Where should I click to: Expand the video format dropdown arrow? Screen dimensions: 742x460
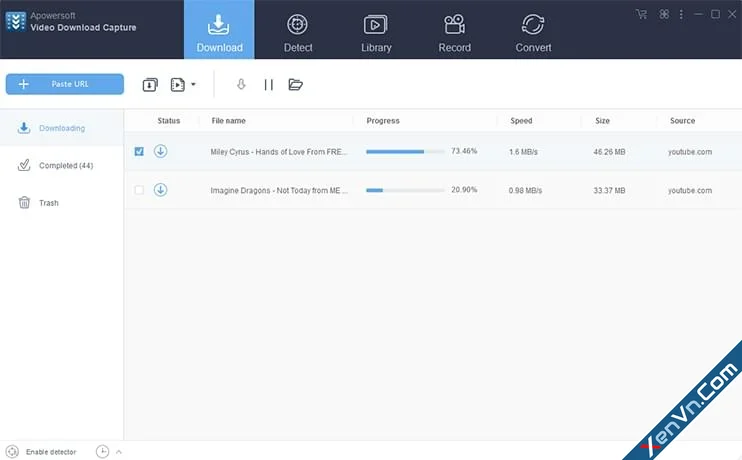[193, 85]
